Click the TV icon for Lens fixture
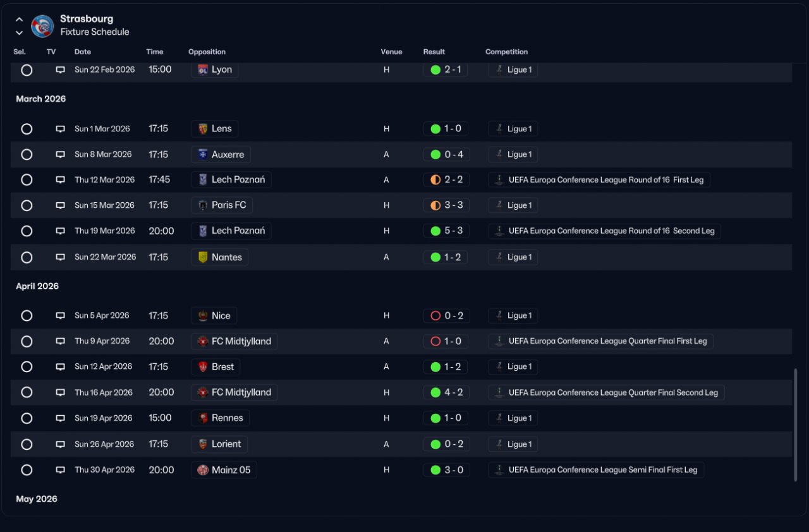 coord(61,129)
